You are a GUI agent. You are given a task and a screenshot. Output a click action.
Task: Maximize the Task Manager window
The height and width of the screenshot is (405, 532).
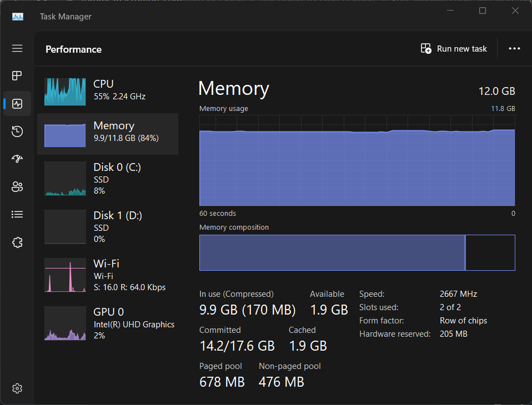pyautogui.click(x=483, y=11)
